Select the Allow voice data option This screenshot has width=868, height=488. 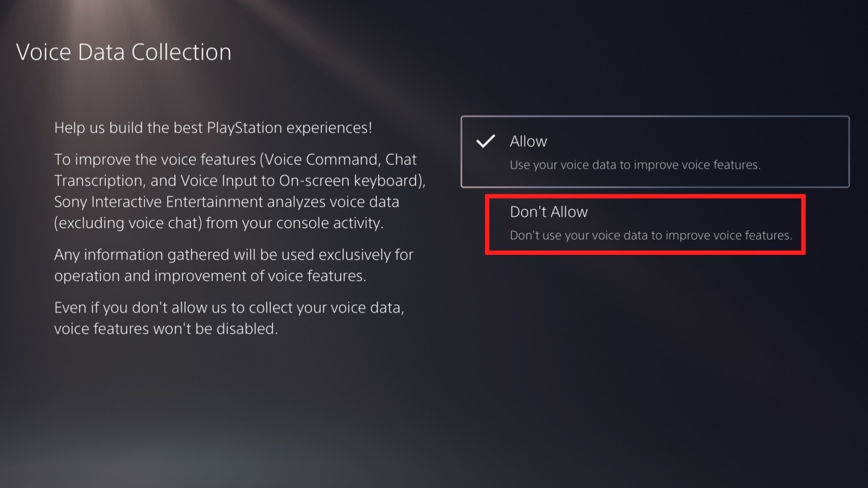[x=655, y=152]
